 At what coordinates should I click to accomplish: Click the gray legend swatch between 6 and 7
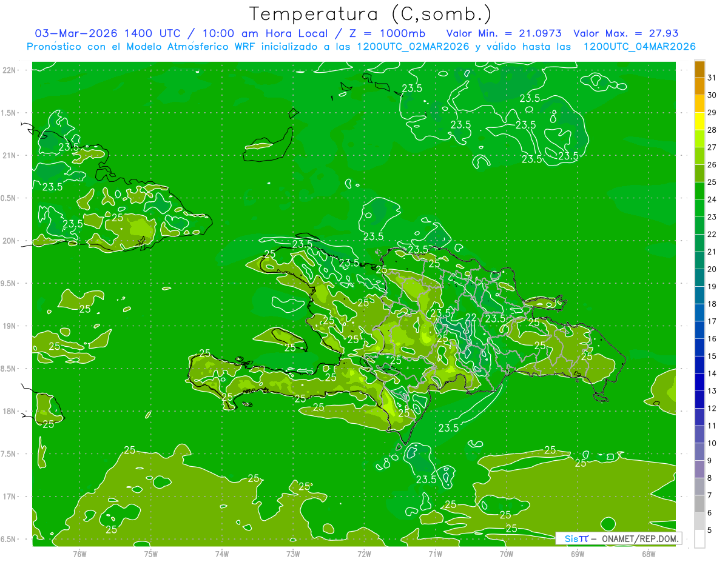(x=699, y=504)
